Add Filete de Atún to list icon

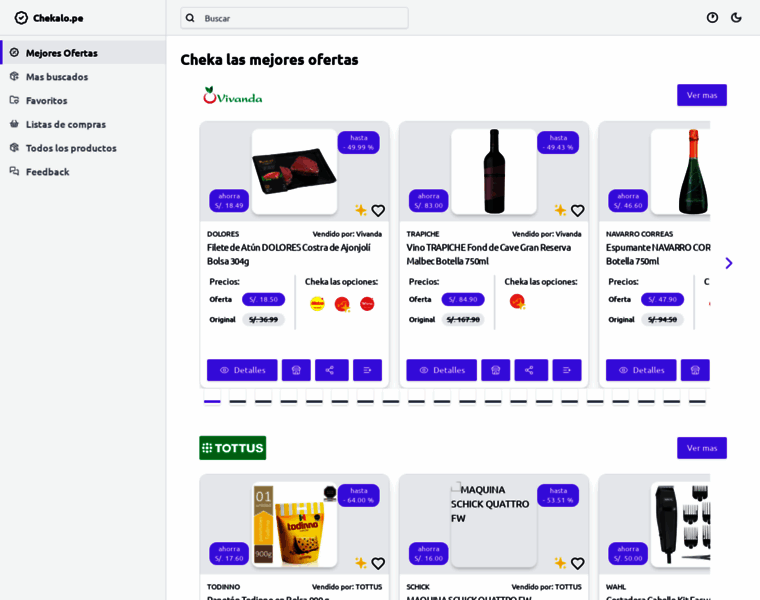click(367, 370)
